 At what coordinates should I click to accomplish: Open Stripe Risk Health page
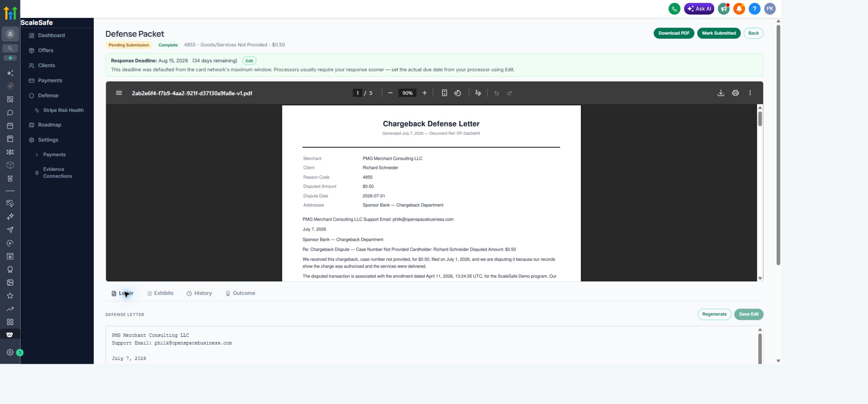[63, 110]
